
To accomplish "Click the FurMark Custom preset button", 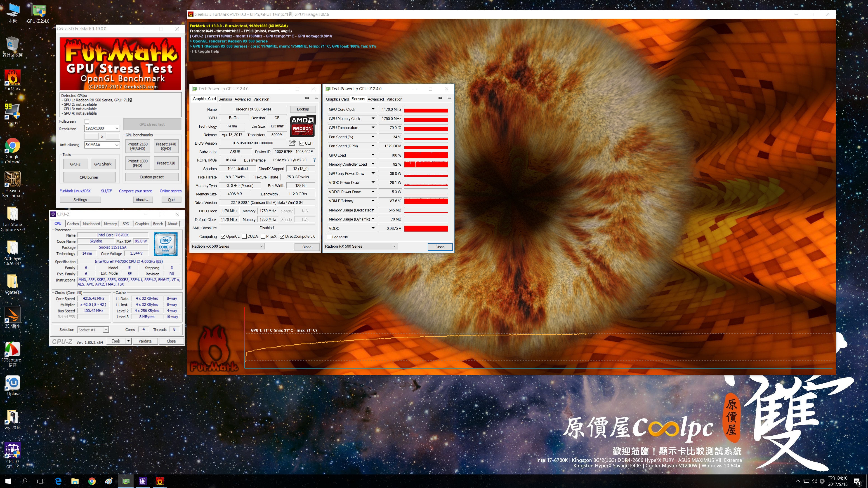I will pyautogui.click(x=152, y=177).
